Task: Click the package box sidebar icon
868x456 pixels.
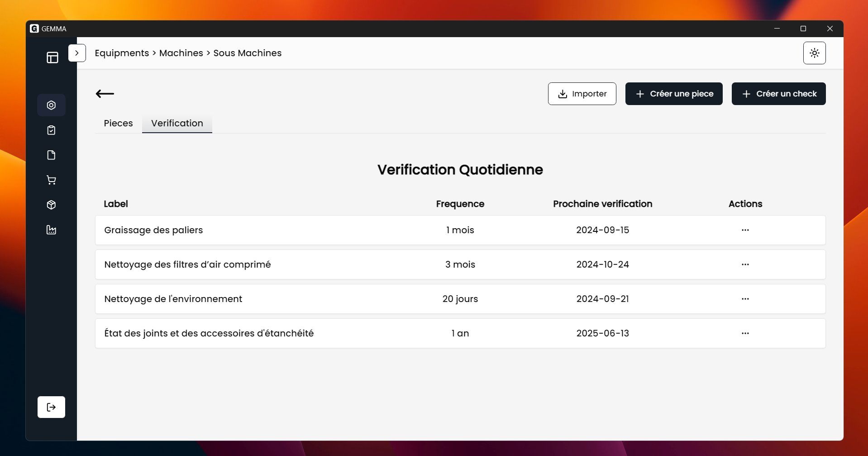Action: click(51, 205)
